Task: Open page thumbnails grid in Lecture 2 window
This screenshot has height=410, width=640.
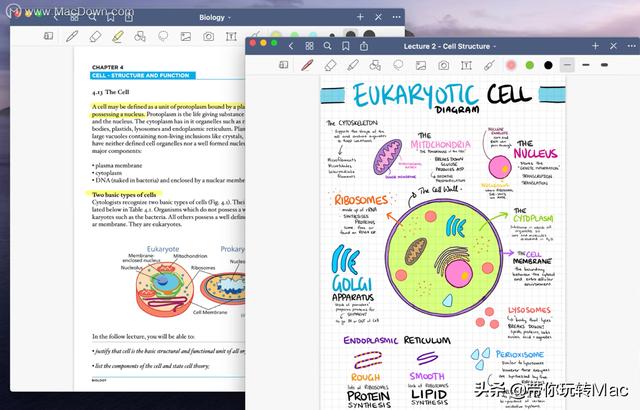Action: (309, 46)
